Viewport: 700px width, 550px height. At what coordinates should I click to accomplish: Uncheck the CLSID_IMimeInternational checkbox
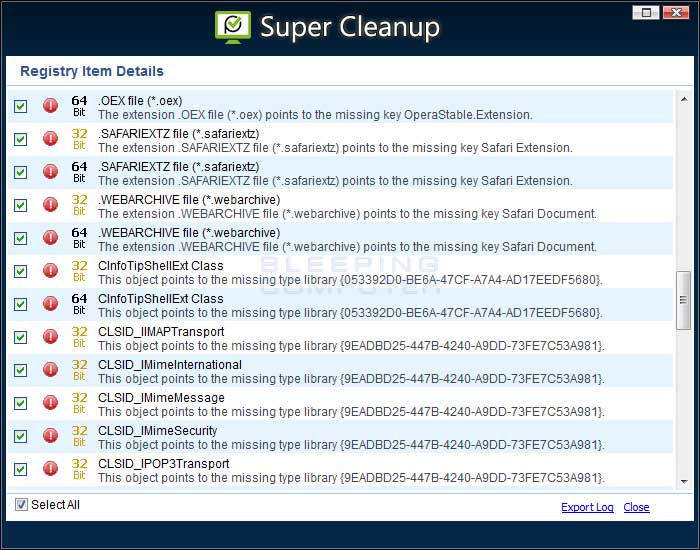(21, 371)
